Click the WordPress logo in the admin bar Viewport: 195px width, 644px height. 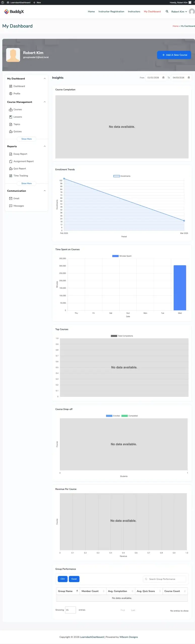pyautogui.click(x=3, y=3)
